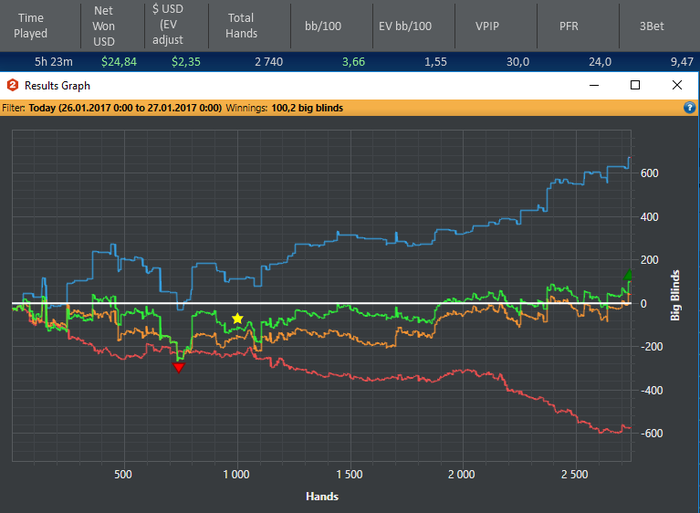Click the yellow star marker on the graph
700x513 pixels.
coord(238,318)
